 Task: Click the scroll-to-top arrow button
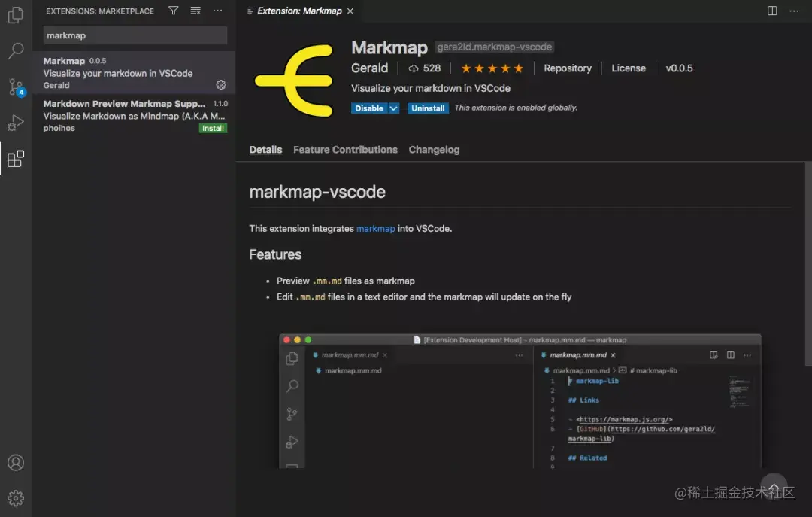774,486
